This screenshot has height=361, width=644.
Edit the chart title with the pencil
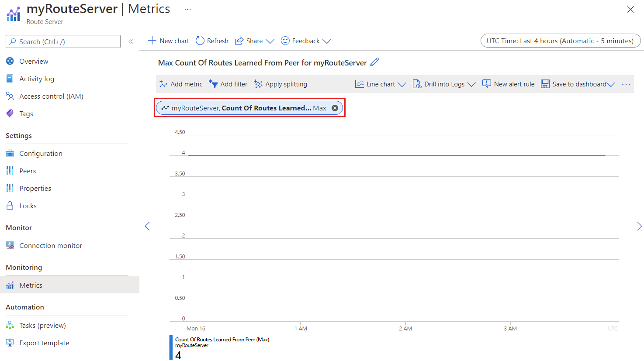(x=374, y=62)
